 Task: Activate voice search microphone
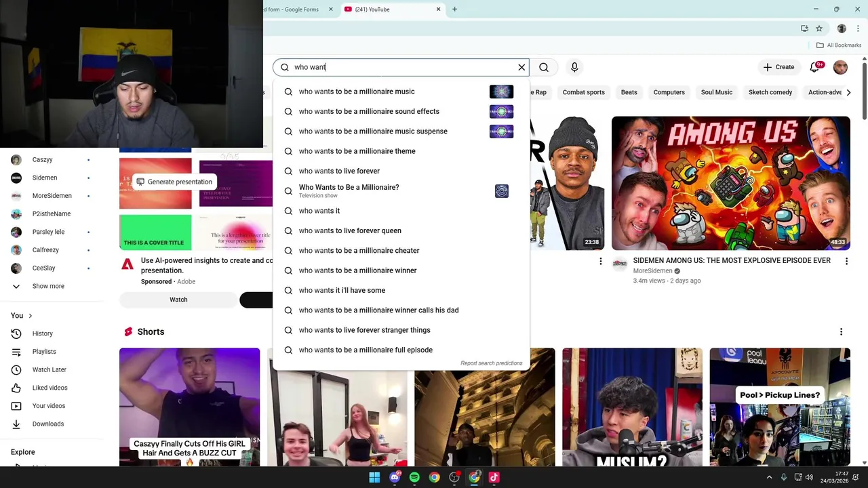tap(574, 67)
